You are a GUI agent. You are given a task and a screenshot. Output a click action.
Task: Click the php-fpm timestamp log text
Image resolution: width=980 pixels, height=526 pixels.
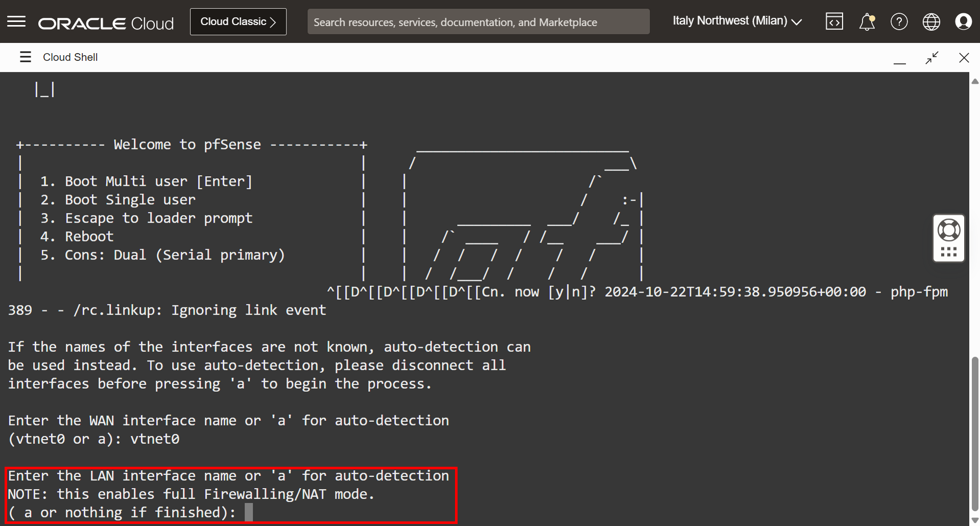tap(776, 292)
